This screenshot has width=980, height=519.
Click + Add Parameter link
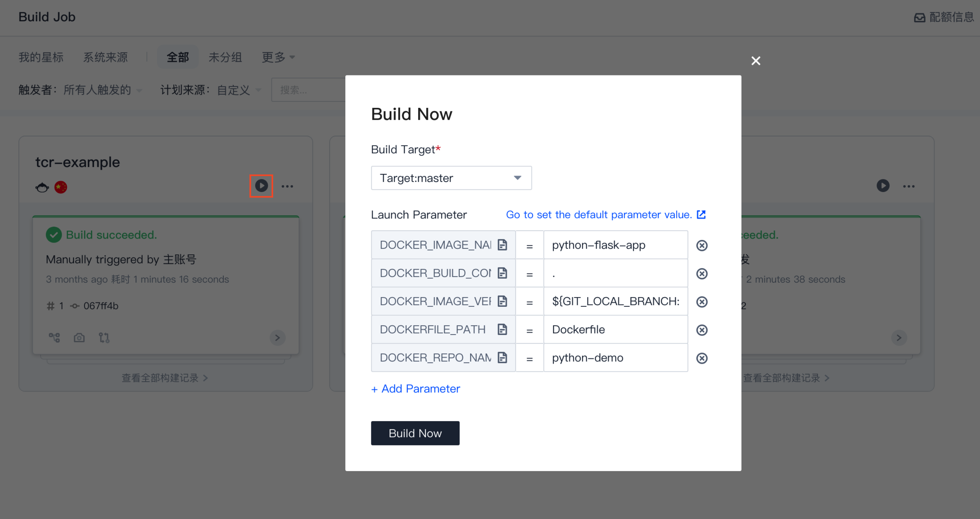(415, 389)
